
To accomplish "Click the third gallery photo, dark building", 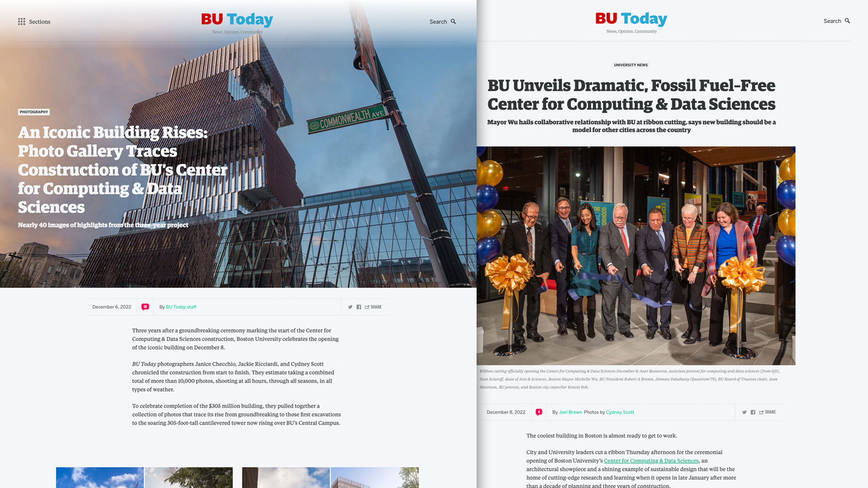I will [x=286, y=478].
